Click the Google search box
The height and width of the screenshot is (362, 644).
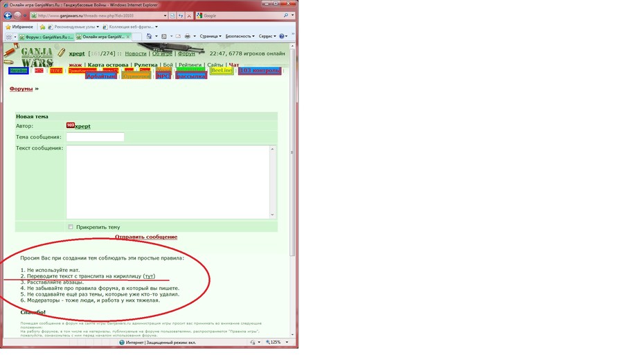pos(242,16)
